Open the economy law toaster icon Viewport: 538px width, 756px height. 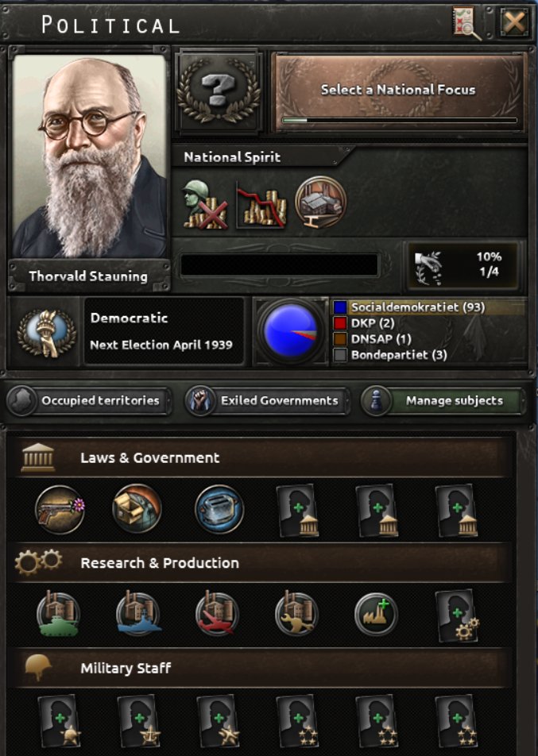(x=219, y=509)
